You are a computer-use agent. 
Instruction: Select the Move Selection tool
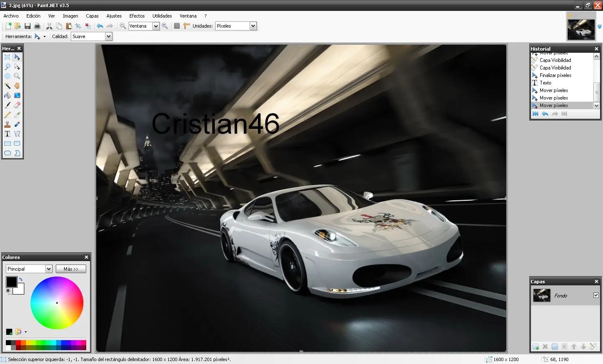coord(17,67)
